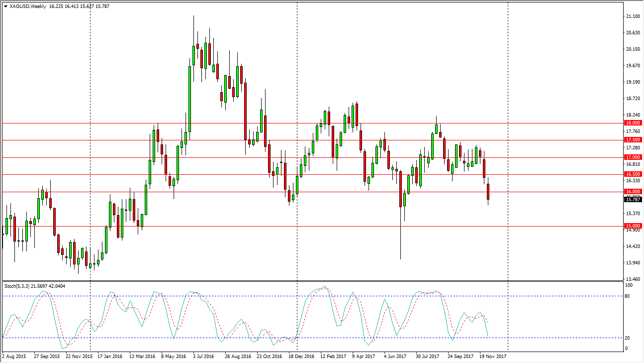Select the red 18.000 price label
644x363 pixels.
[x=633, y=123]
